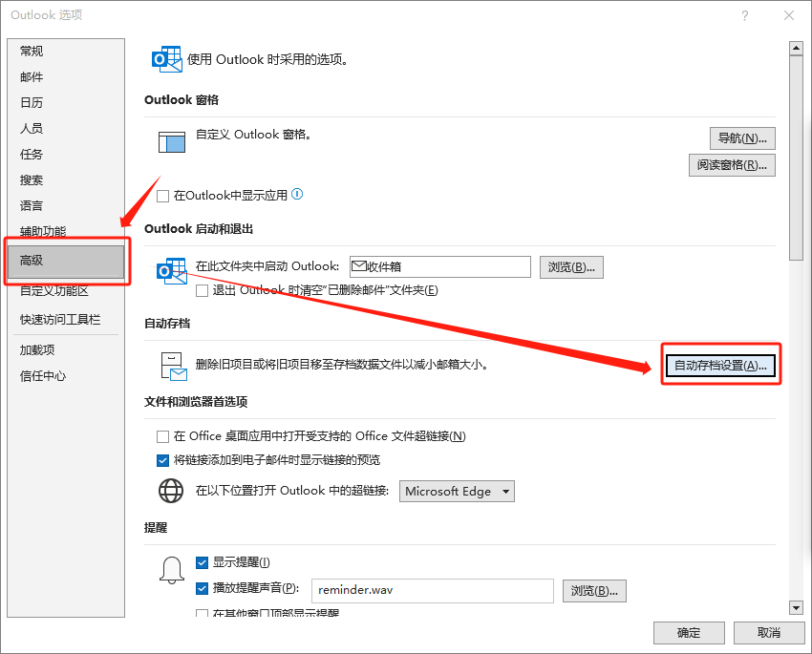The width and height of the screenshot is (812, 654).
Task: Open 自动存档设置 button
Action: coord(720,366)
